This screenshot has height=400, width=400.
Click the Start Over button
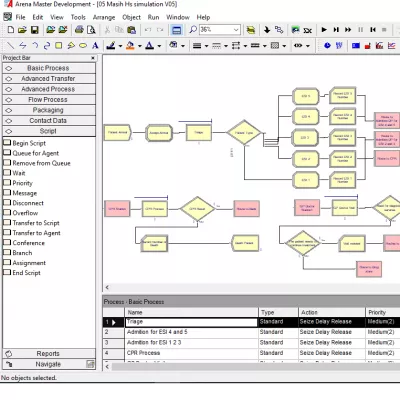pyautogui.click(x=373, y=30)
